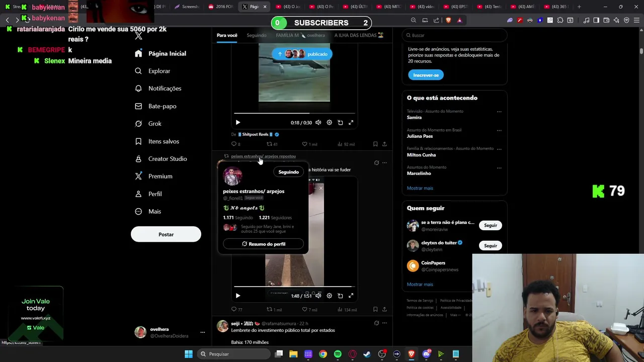Open Itens salvos bookmarks

[x=157, y=141]
